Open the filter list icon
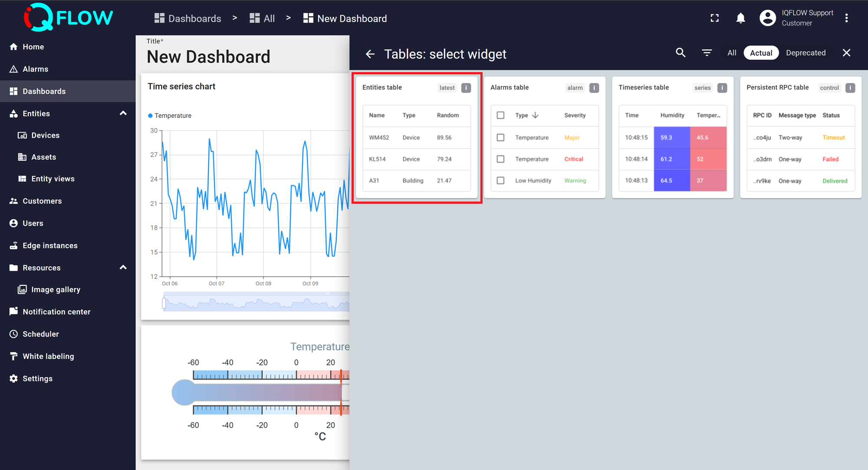This screenshot has height=470, width=868. (x=707, y=53)
